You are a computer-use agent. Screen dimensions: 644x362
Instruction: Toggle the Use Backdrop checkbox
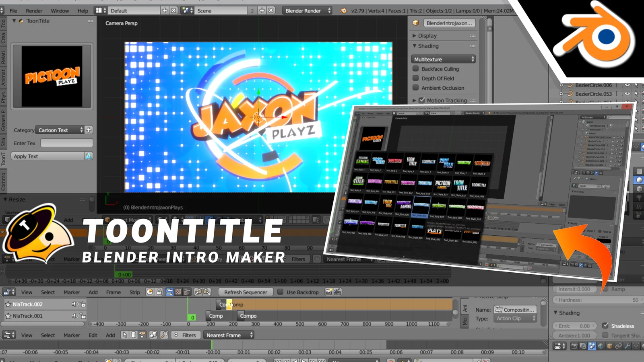[x=280, y=292]
